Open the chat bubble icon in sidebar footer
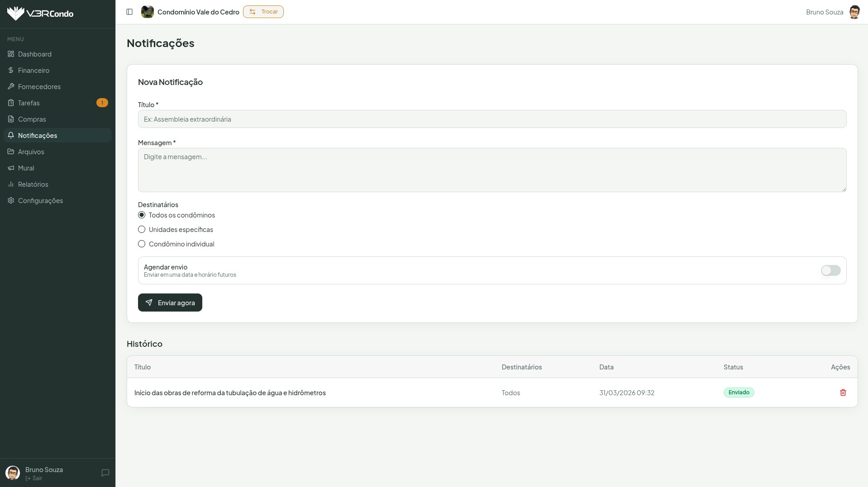This screenshot has width=868, height=487. (x=105, y=473)
